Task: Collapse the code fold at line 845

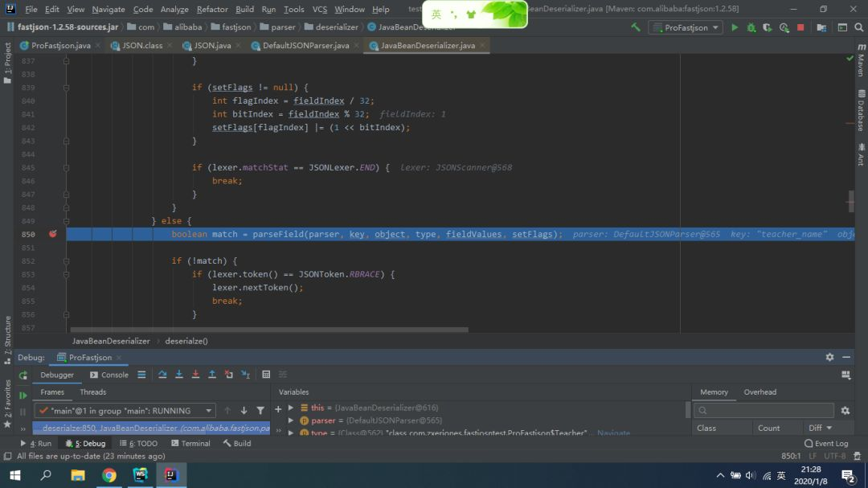Action: 66,168
